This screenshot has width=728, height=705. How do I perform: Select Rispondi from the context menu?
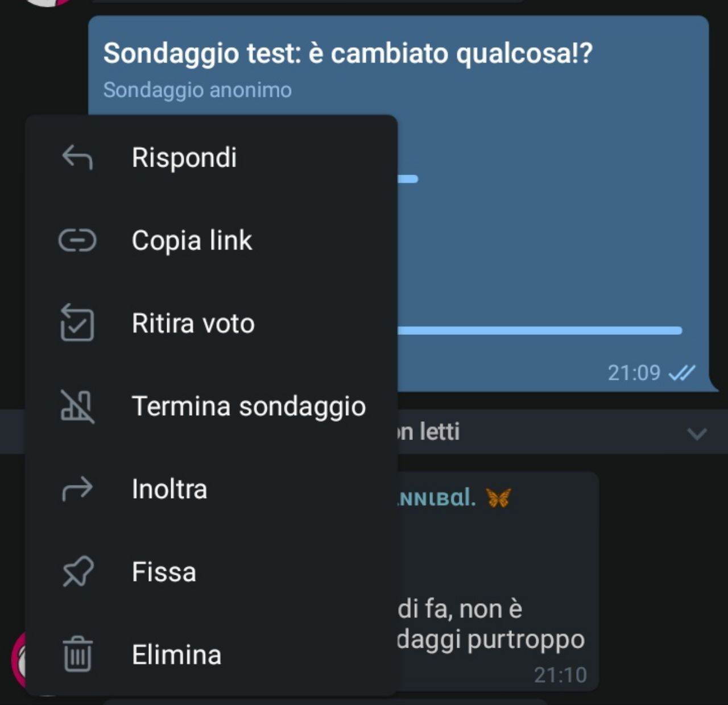tap(212, 157)
